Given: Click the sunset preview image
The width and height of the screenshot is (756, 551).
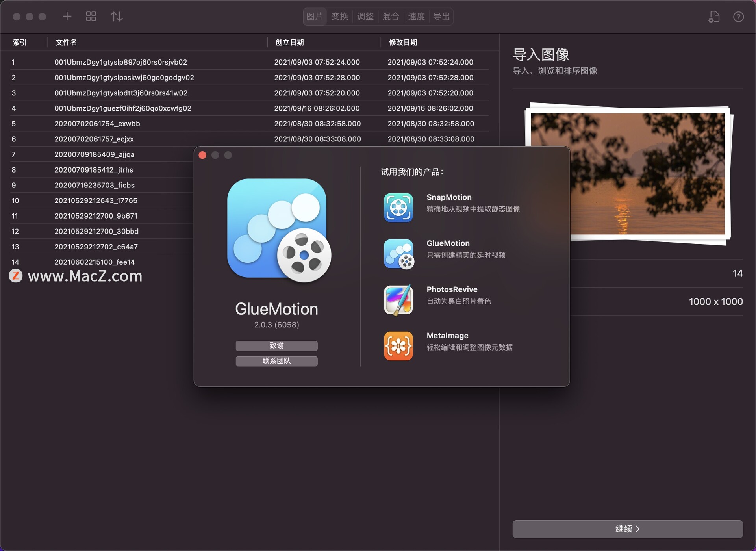Looking at the screenshot, I should [628, 174].
